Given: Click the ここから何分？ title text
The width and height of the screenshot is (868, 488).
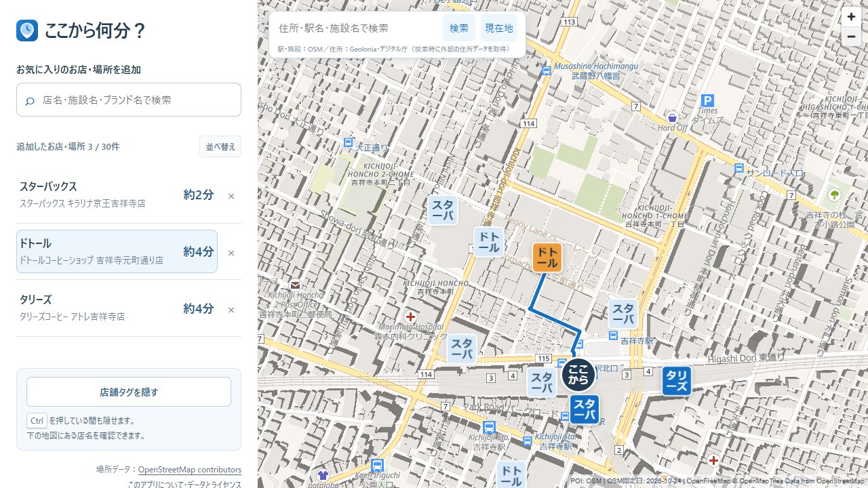Looking at the screenshot, I should [95, 30].
